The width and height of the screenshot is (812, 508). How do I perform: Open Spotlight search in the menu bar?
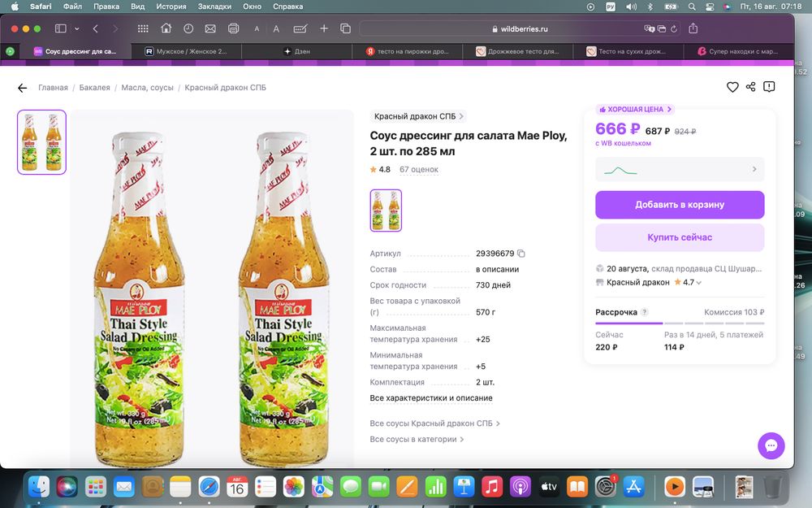pos(692,7)
